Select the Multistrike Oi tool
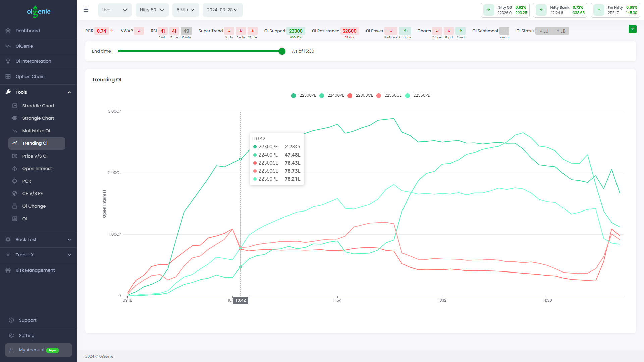The image size is (644, 362). (36, 131)
